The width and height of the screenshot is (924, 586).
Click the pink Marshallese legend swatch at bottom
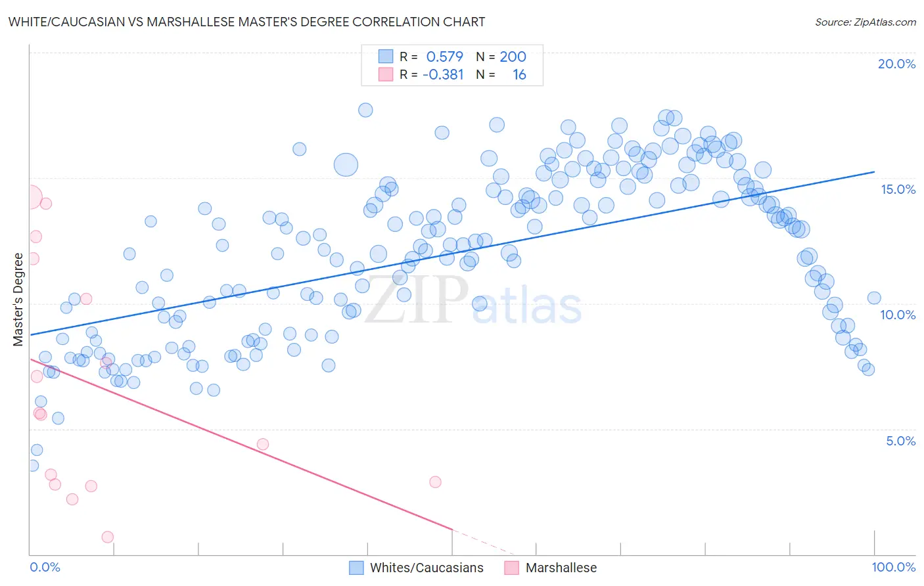click(x=512, y=568)
